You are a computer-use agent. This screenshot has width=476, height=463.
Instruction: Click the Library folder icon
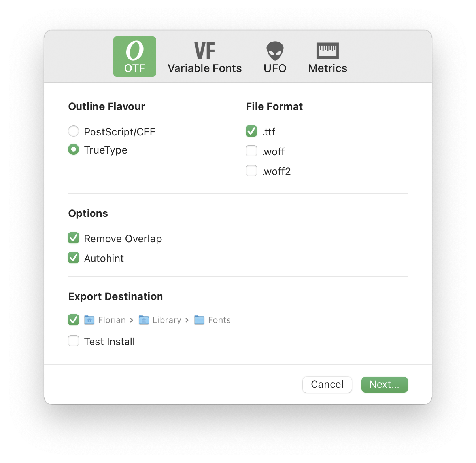tap(144, 320)
